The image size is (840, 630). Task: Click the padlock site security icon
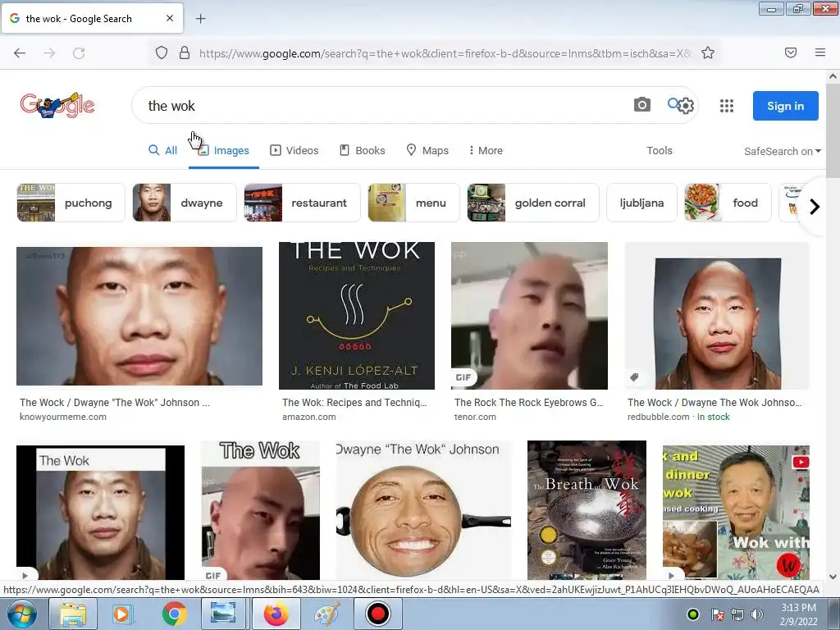[185, 53]
